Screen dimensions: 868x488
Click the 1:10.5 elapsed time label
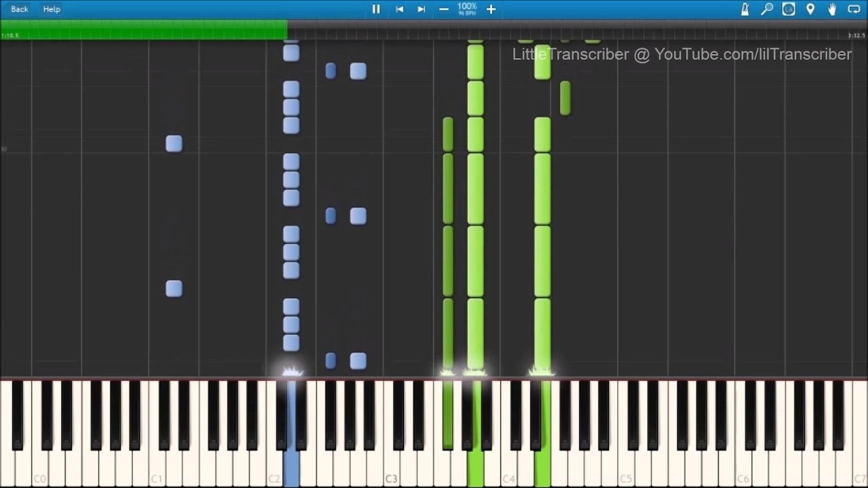[x=9, y=35]
